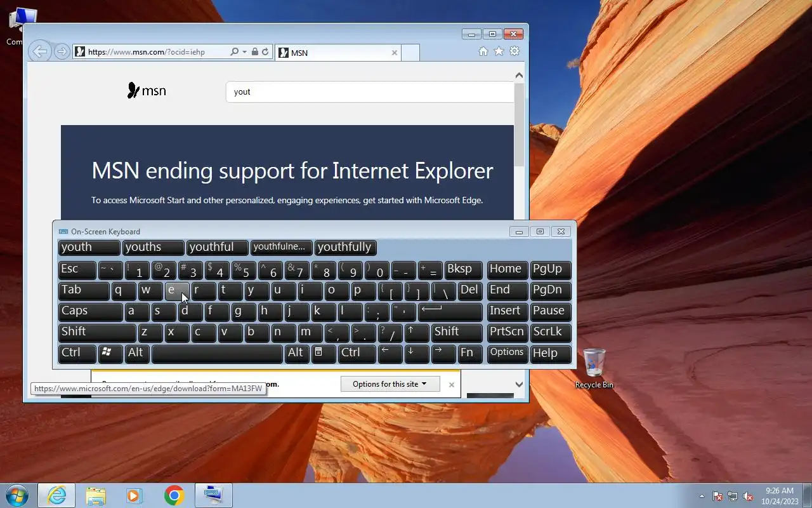Open Internet Explorer from the taskbar
The height and width of the screenshot is (508, 812).
pos(56,495)
